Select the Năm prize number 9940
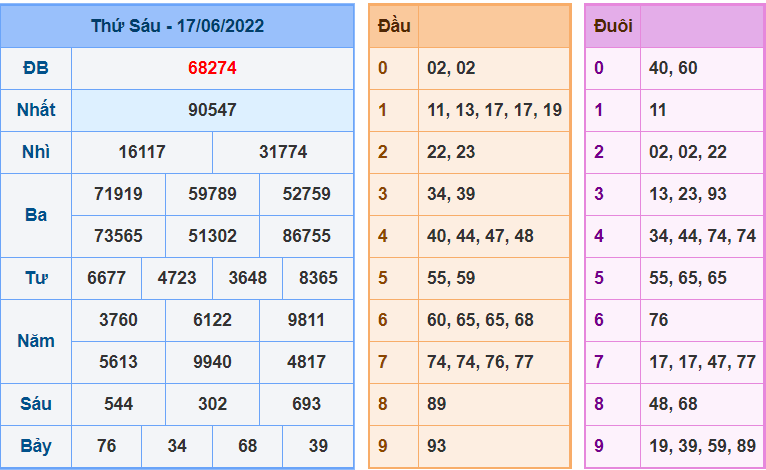766x470 pixels. point(213,362)
